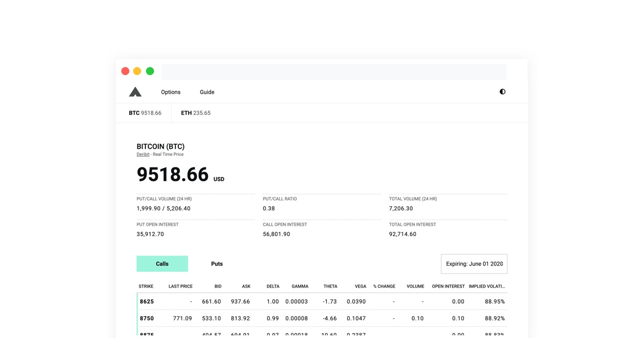The image size is (644, 338).
Task: Toggle dark mode with the contrast icon
Action: (x=502, y=91)
